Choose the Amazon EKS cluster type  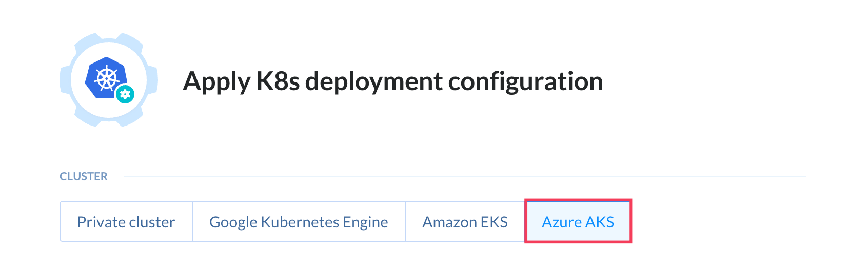465,222
